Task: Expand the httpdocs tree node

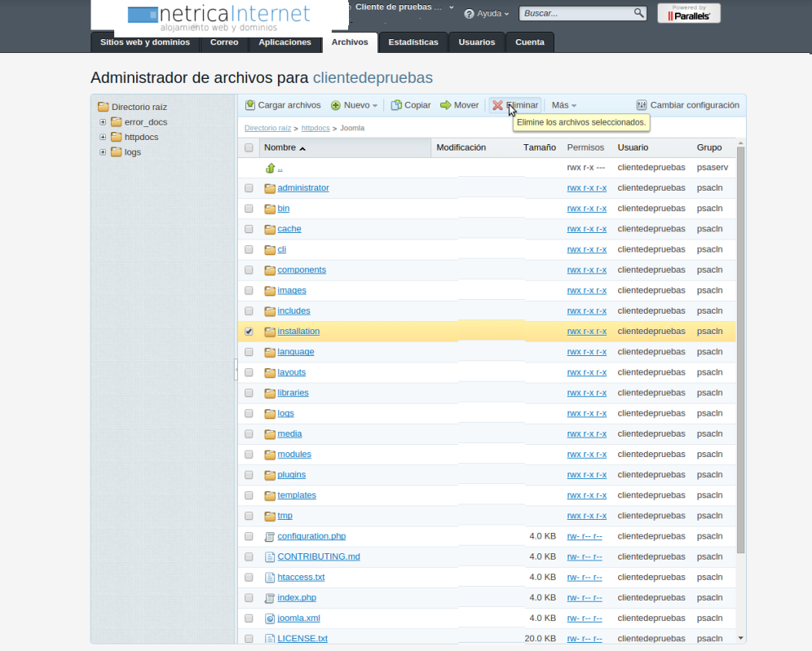Action: click(103, 137)
